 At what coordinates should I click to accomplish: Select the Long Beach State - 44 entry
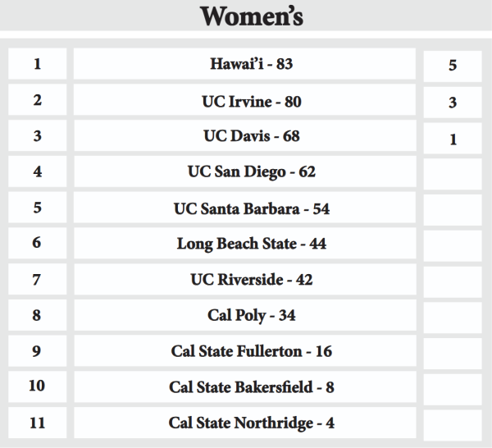click(251, 245)
